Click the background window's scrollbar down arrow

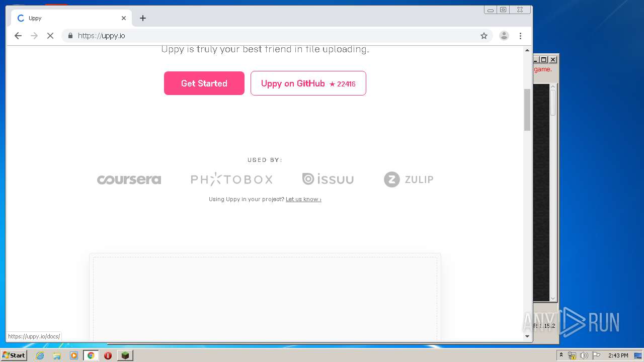tap(553, 298)
